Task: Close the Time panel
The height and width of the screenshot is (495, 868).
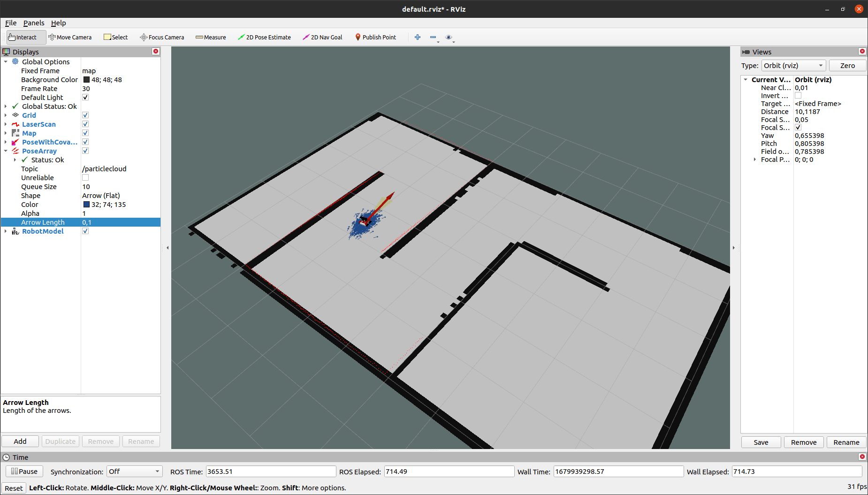Action: point(862,457)
